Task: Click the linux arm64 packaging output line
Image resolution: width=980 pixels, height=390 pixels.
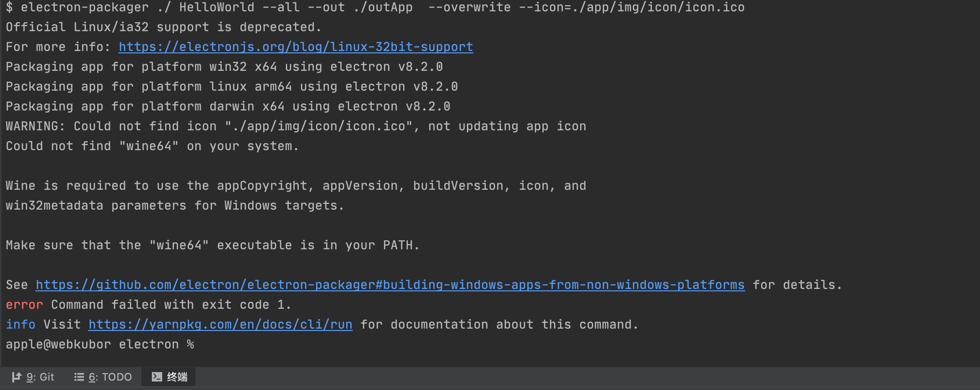Action: pyautogui.click(x=232, y=86)
